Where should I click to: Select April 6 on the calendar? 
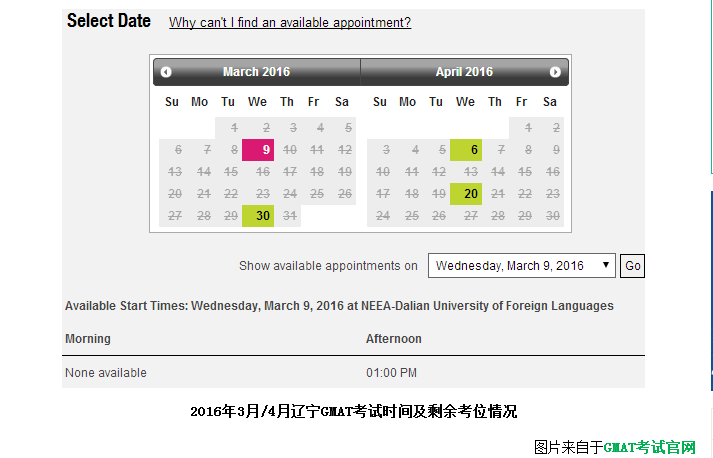466,150
